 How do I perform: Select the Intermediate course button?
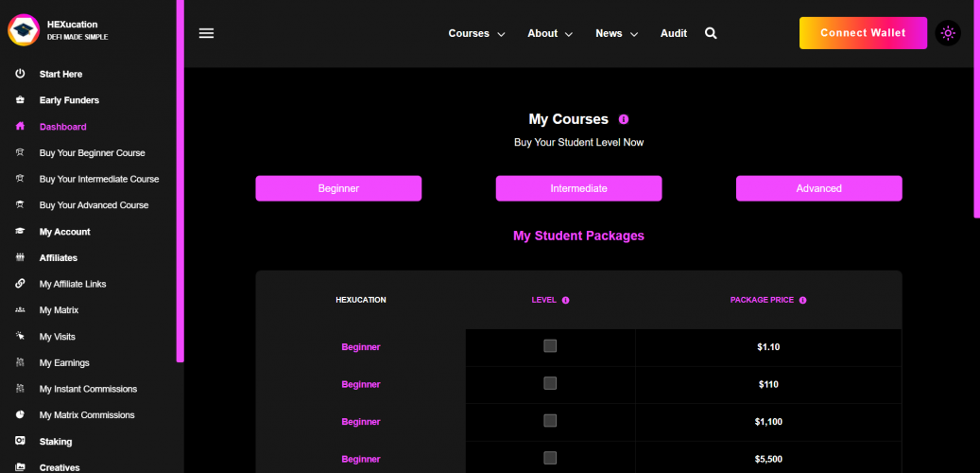(x=578, y=188)
